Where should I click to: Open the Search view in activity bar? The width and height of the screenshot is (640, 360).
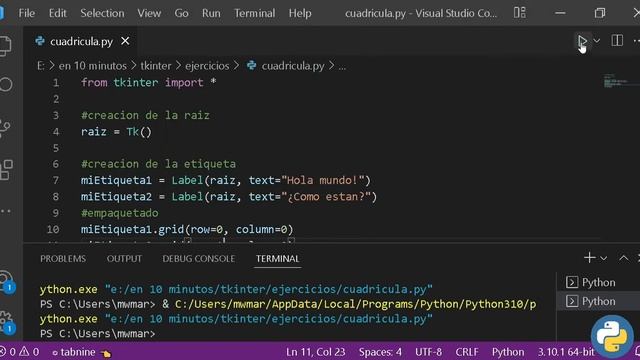click(6, 84)
